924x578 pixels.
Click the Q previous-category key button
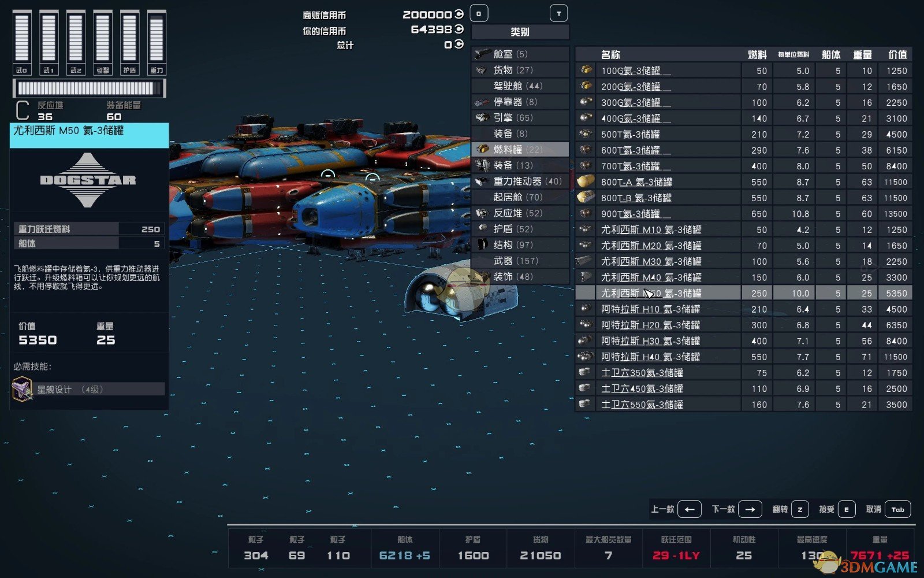[x=479, y=13]
